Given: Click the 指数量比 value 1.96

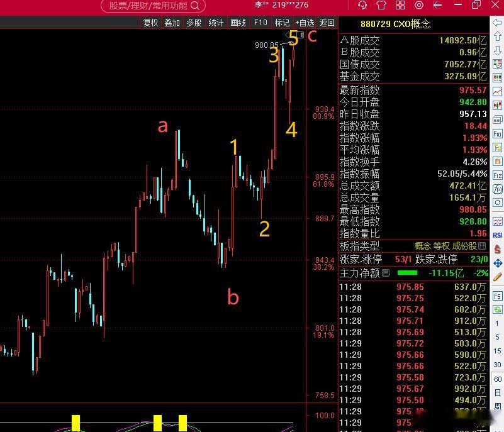Looking at the screenshot, I should click(x=478, y=233).
